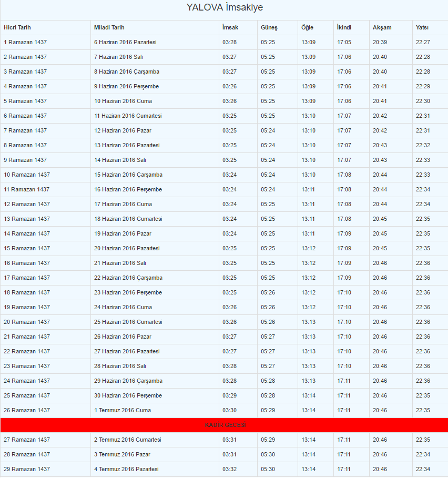Select Akşam time 20:39 in first row
Screen dimensions: 448x479
click(x=380, y=42)
